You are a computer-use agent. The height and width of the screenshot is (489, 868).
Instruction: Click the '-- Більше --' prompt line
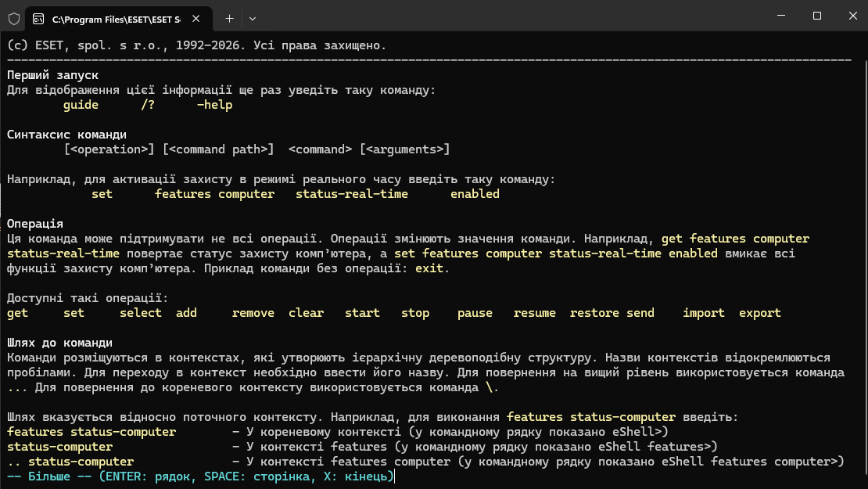(x=200, y=476)
